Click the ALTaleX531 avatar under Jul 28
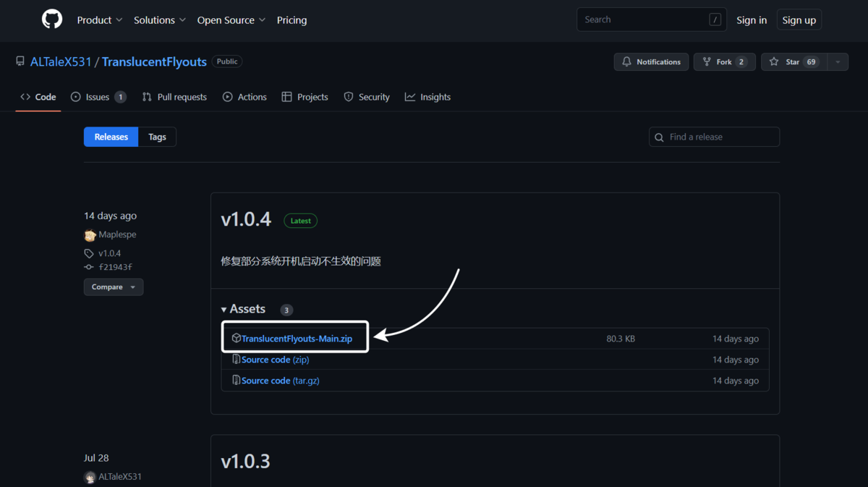Viewport: 868px width, 487px height. [x=90, y=477]
